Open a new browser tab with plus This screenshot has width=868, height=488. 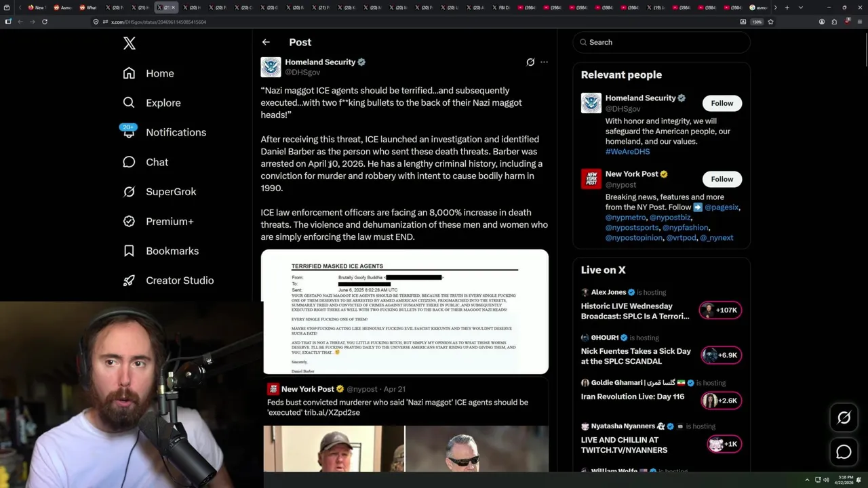click(x=787, y=7)
